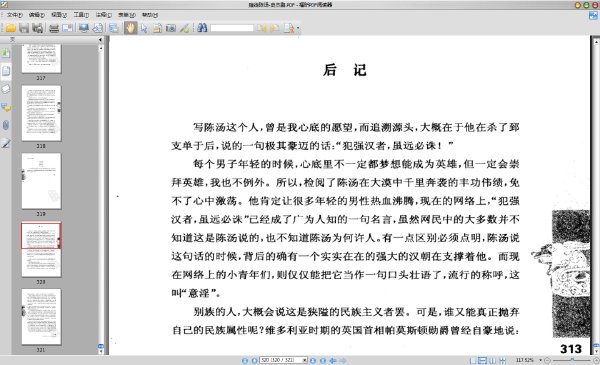Click the next view arrow
Screen dimensions: 600x365
point(343,360)
